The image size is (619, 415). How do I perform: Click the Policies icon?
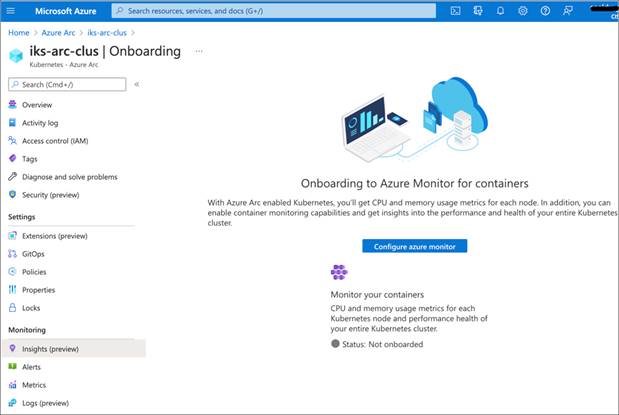[13, 272]
